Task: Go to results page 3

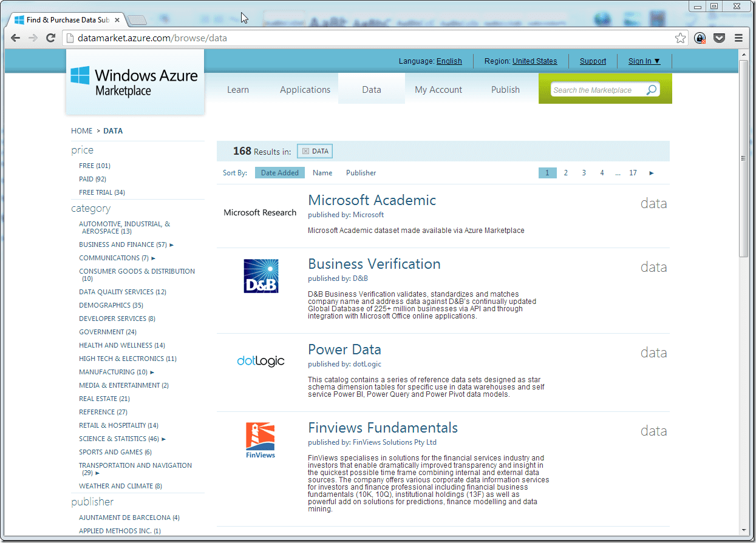Action: click(x=584, y=173)
